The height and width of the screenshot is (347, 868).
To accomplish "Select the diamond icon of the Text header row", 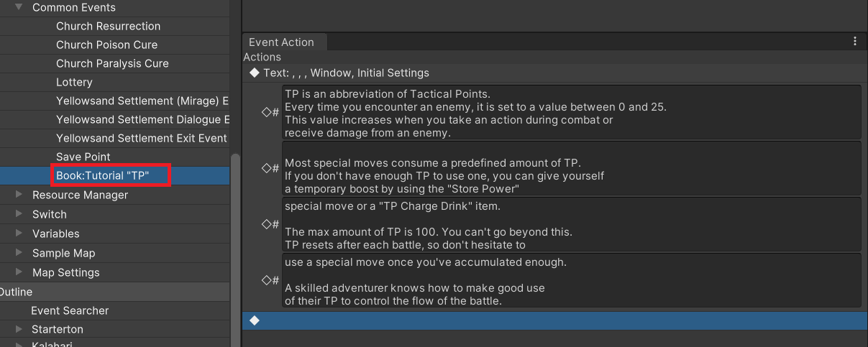I will point(254,73).
